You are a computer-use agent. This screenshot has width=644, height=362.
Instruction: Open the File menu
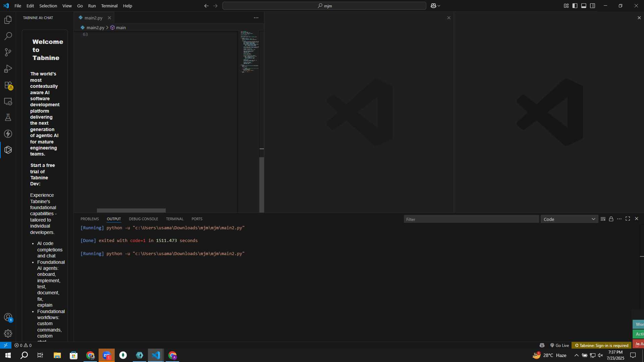click(18, 6)
